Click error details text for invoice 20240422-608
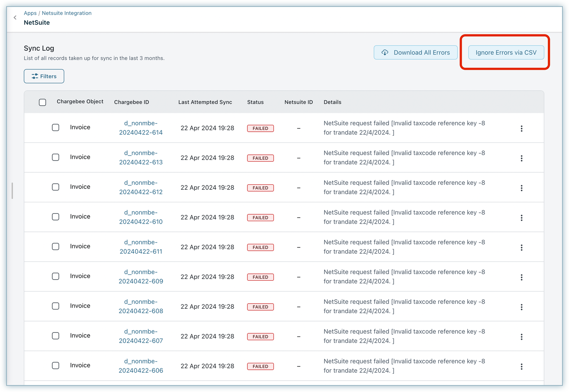The width and height of the screenshot is (569, 392). (x=404, y=306)
